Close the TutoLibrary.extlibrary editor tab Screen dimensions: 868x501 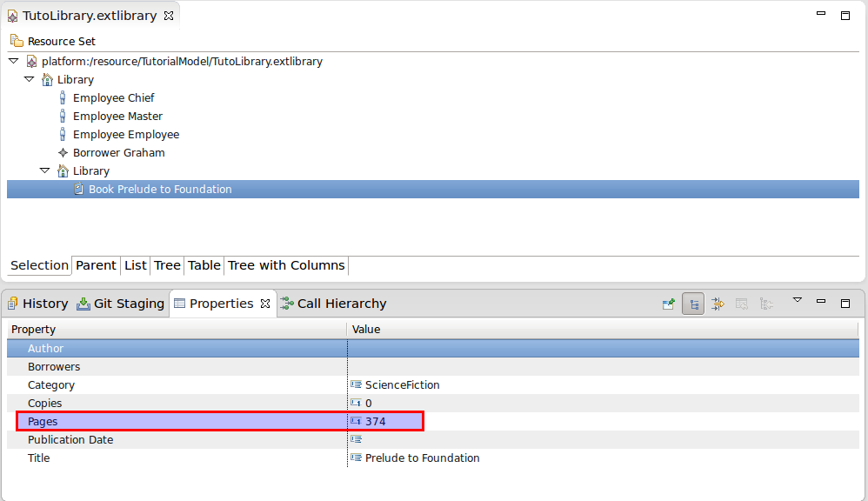point(169,16)
